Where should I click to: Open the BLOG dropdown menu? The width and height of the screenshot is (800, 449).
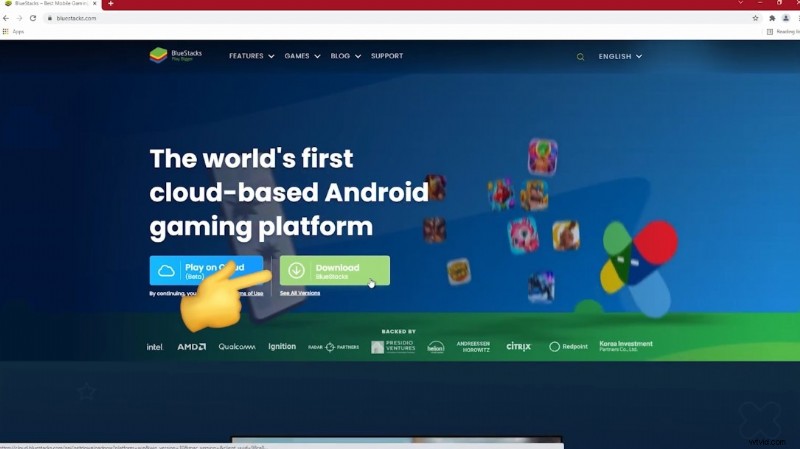345,56
